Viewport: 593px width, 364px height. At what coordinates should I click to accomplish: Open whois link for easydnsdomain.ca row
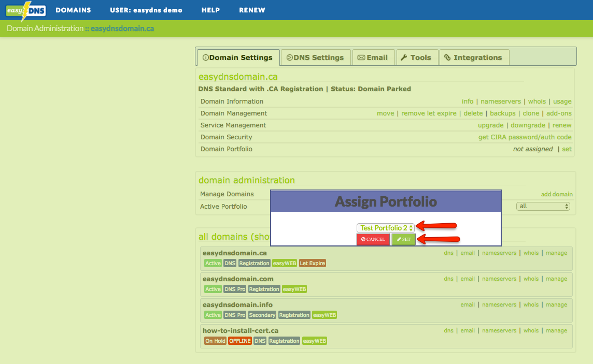[531, 253]
